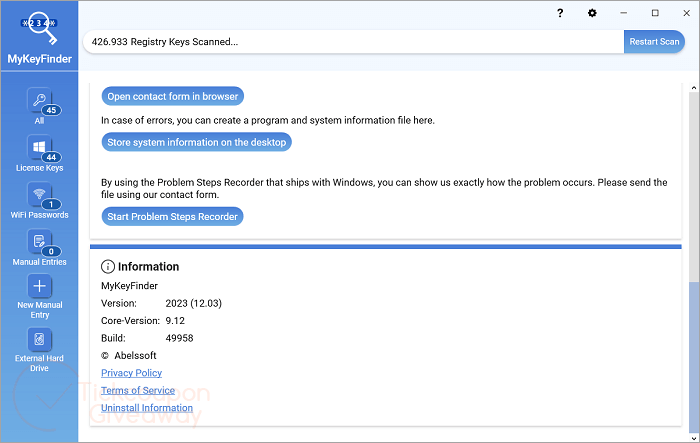This screenshot has height=443, width=700.
Task: Select the All keys sidebar icon
Action: 39,103
